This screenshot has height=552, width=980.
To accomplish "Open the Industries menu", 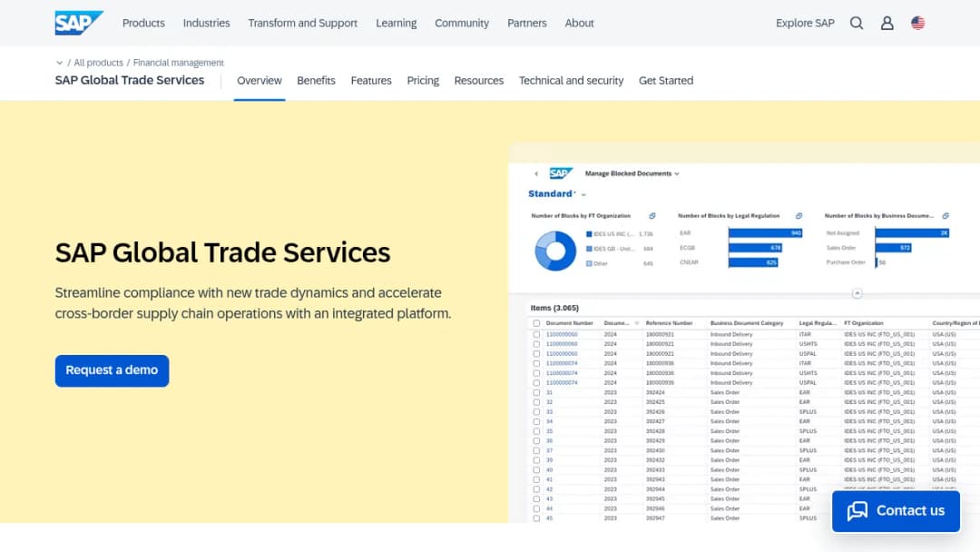I will [206, 23].
